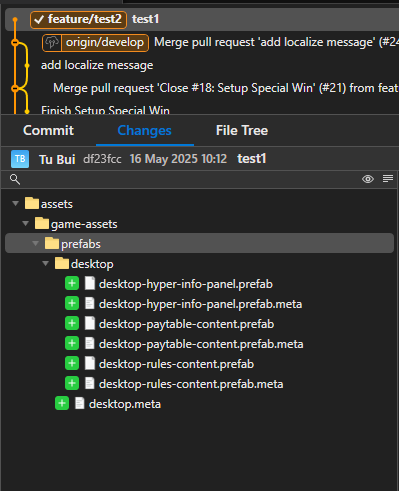Switch to the Commit tab
The height and width of the screenshot is (491, 399).
click(49, 131)
